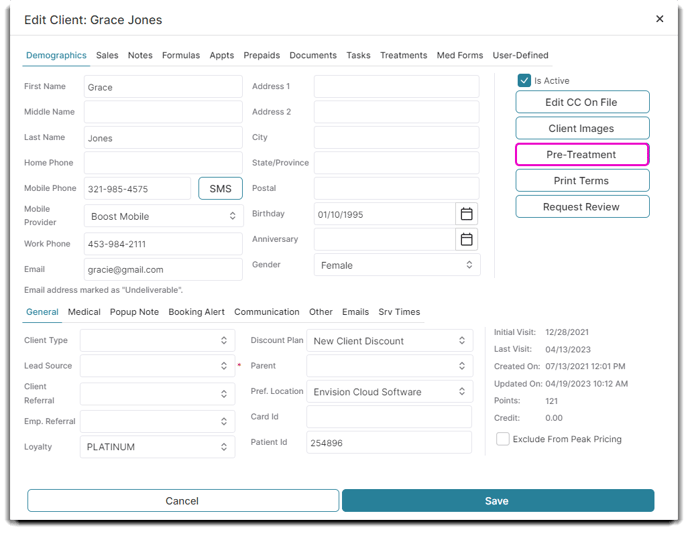Go to the Formulas tab

click(181, 55)
